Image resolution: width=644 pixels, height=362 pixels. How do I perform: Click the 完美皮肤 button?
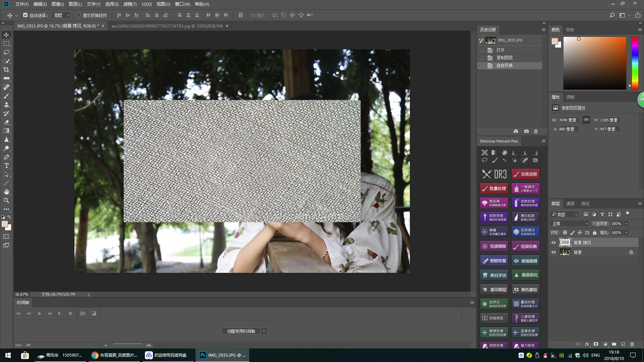pos(526,174)
